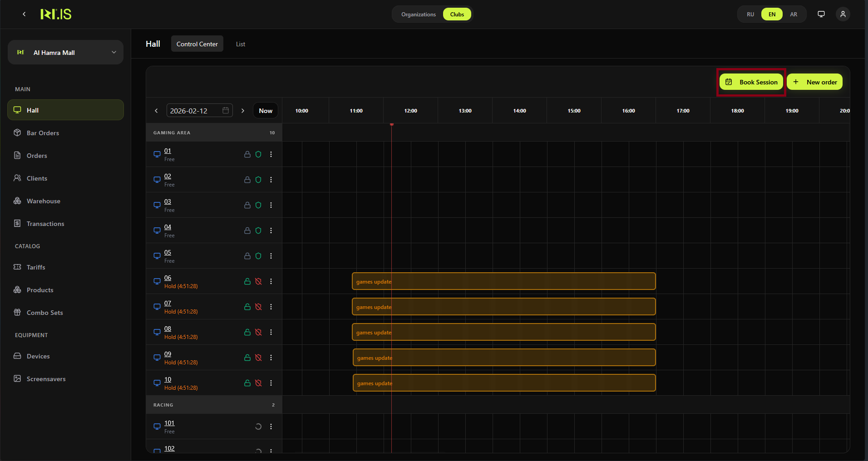Click the monitor icon in top bar
This screenshot has width=868, height=461.
coord(821,14)
